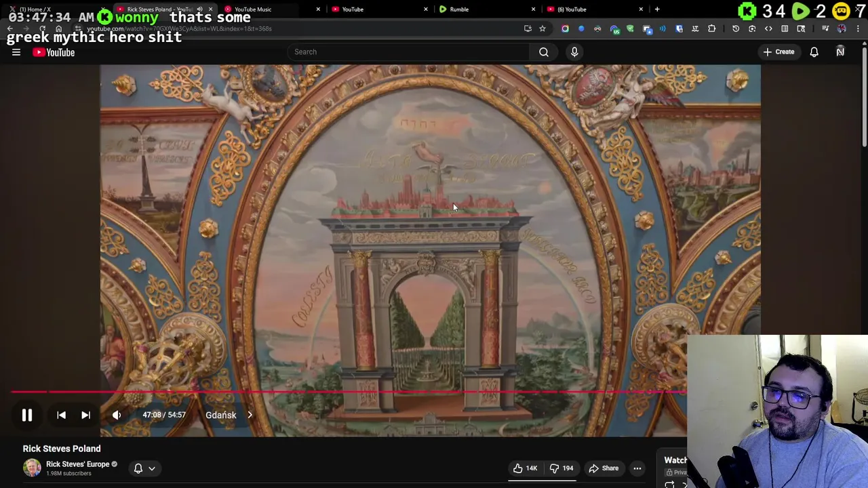This screenshot has width=868, height=488.
Task: Click the blue circle extension icon
Action: coord(581,28)
